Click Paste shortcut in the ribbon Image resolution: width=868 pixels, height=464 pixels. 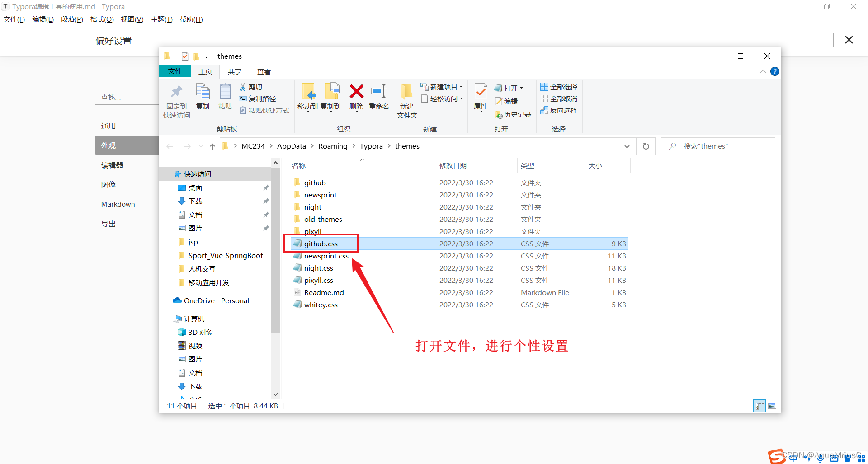tap(264, 110)
